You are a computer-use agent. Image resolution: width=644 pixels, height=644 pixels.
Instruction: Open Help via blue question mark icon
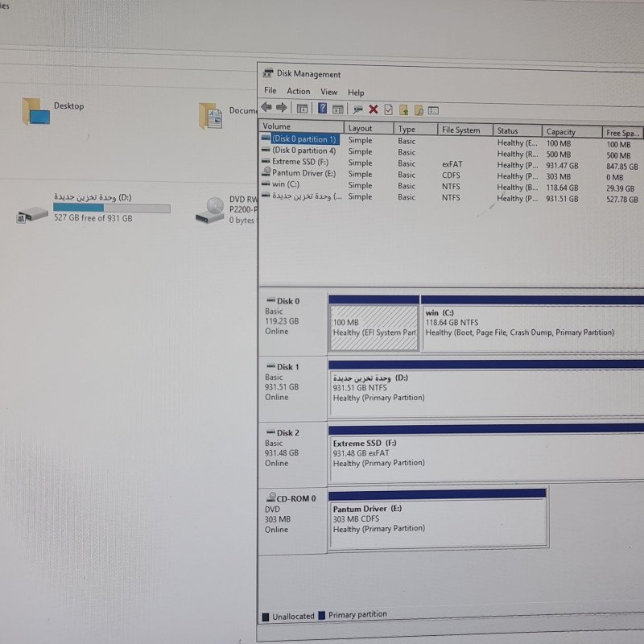pos(323,109)
